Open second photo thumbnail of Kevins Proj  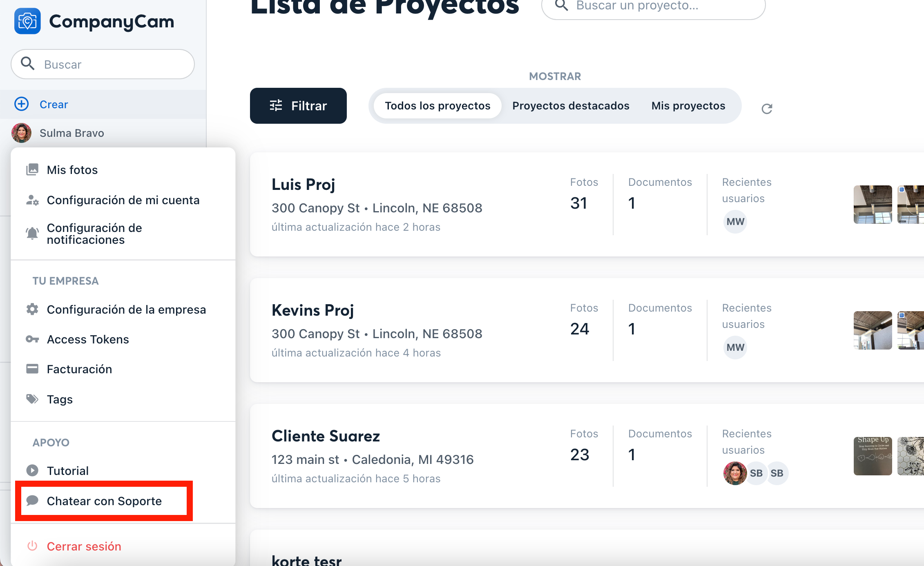pyautogui.click(x=911, y=330)
